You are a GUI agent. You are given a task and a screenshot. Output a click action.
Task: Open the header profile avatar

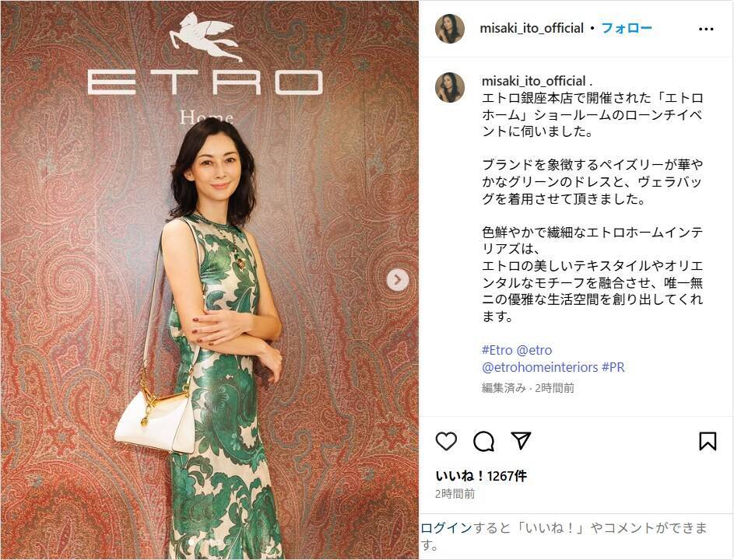click(450, 29)
